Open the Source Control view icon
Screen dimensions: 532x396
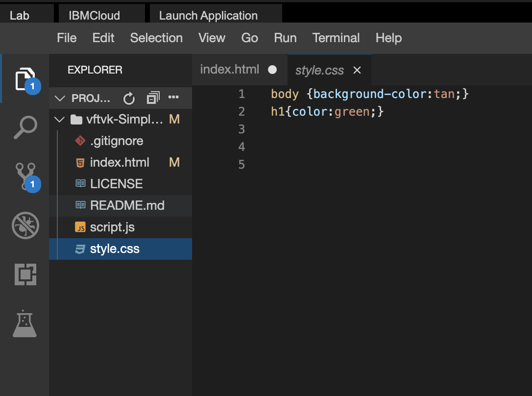click(x=25, y=176)
